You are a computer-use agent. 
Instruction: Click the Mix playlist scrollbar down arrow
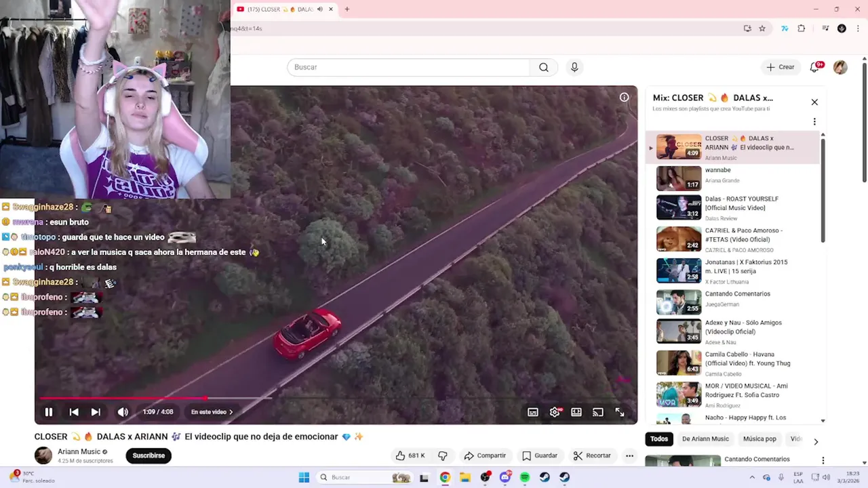[823, 421]
